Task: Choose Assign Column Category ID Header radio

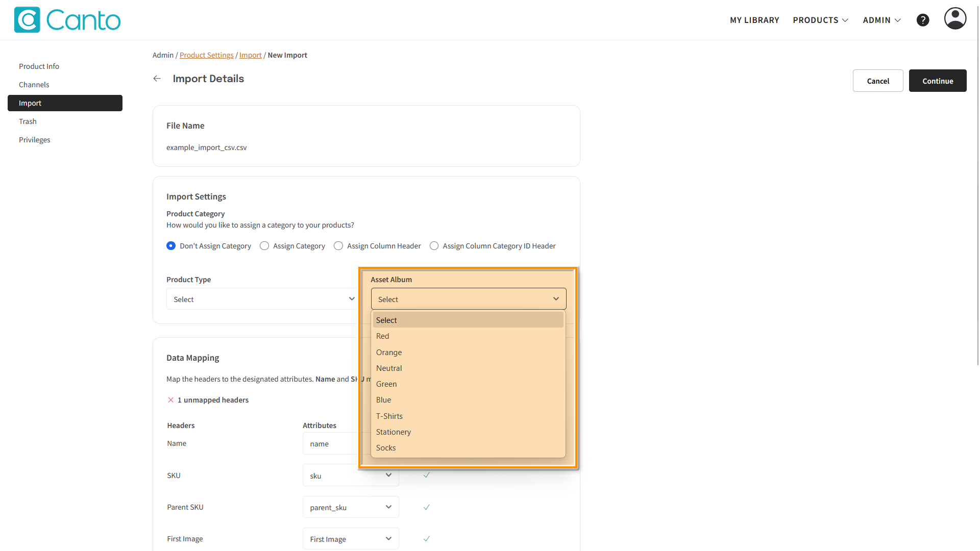Action: click(x=434, y=246)
